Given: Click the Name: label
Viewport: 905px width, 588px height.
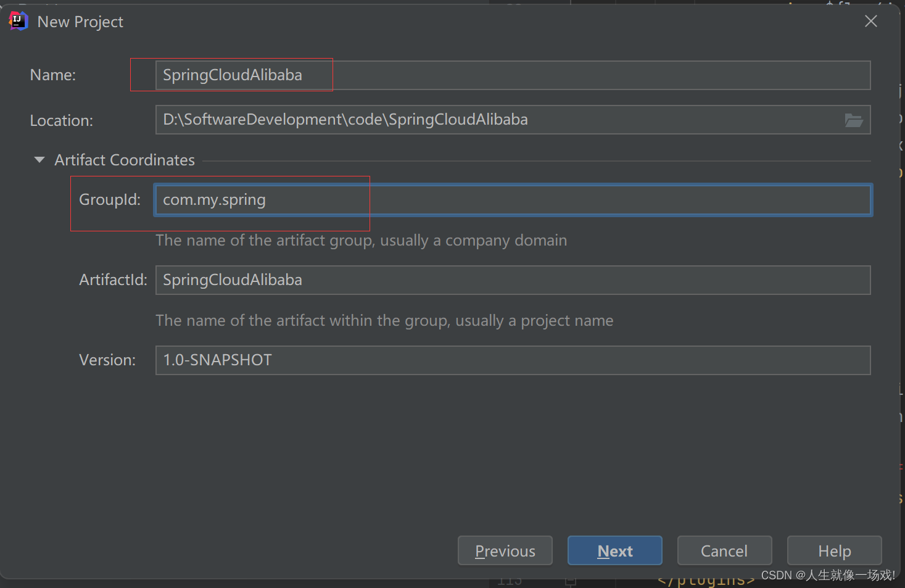Looking at the screenshot, I should click(53, 75).
